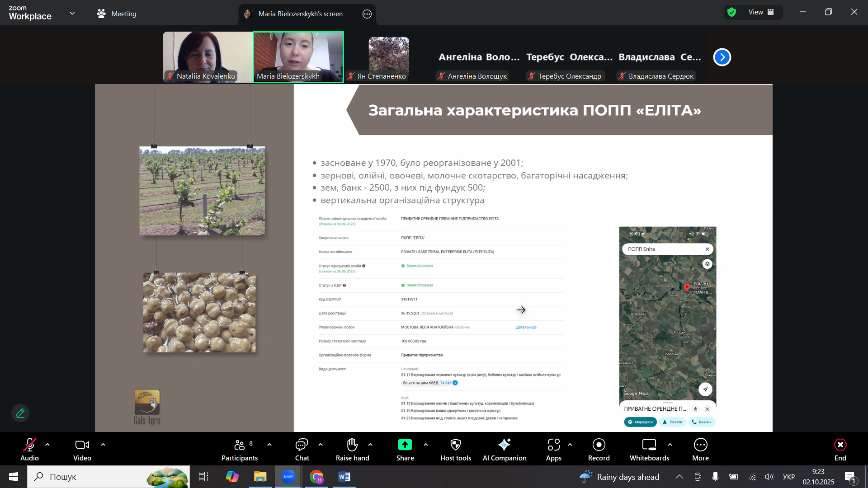Expand Participants options caret
Screen dimensions: 868x488
click(x=269, y=445)
